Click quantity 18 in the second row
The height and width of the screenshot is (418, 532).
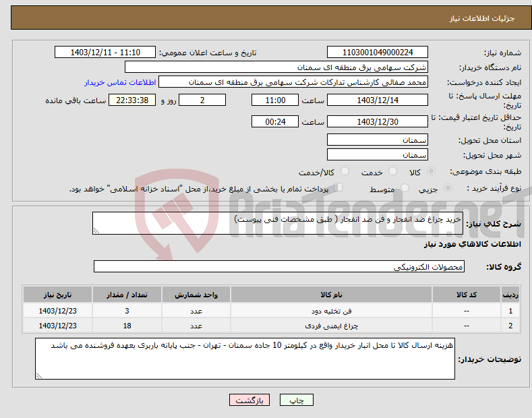coord(127,326)
